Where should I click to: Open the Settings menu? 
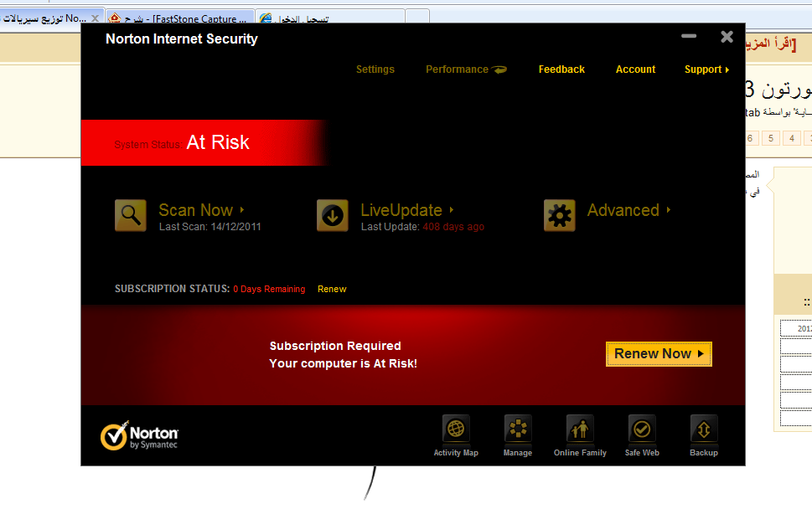(375, 69)
